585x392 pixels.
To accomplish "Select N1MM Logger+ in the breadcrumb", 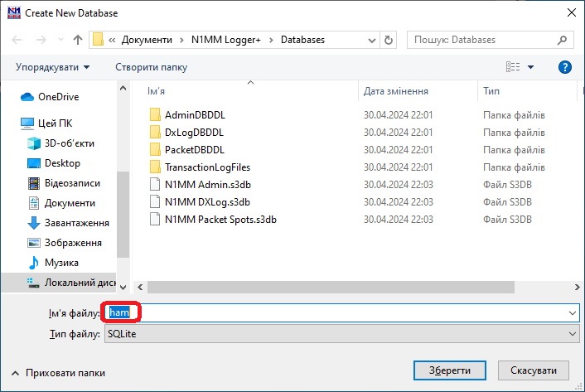I will (x=226, y=40).
